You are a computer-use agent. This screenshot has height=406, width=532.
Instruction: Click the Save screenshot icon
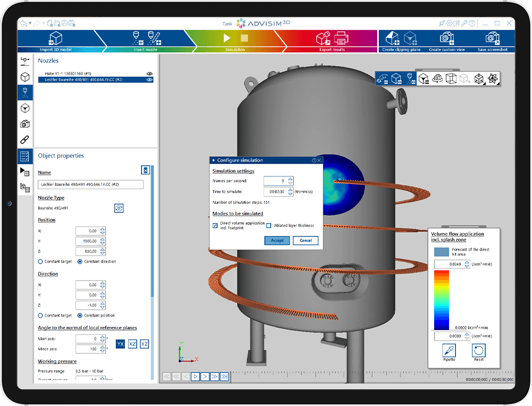[492, 38]
